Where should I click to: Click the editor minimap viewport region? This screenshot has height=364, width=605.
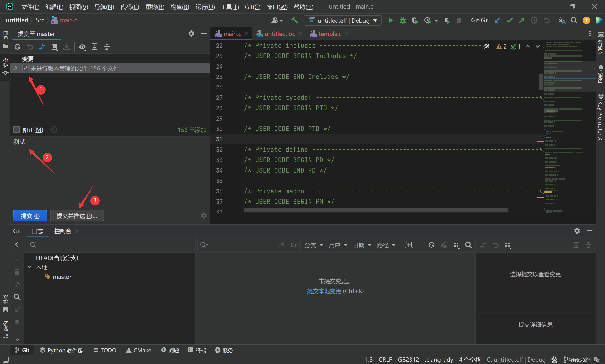570,76
